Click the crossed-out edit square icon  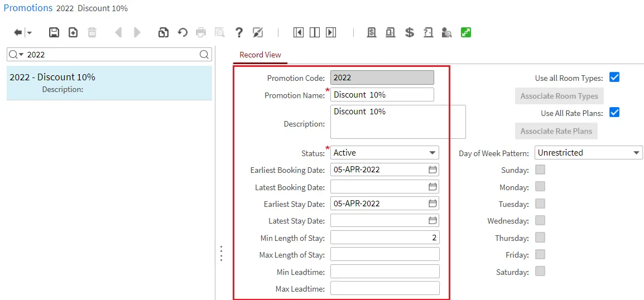coord(258,32)
